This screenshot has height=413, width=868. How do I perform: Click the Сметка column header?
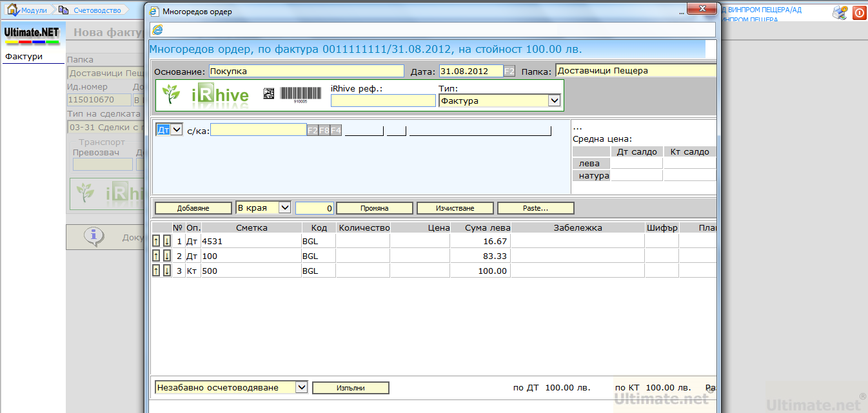[252, 227]
